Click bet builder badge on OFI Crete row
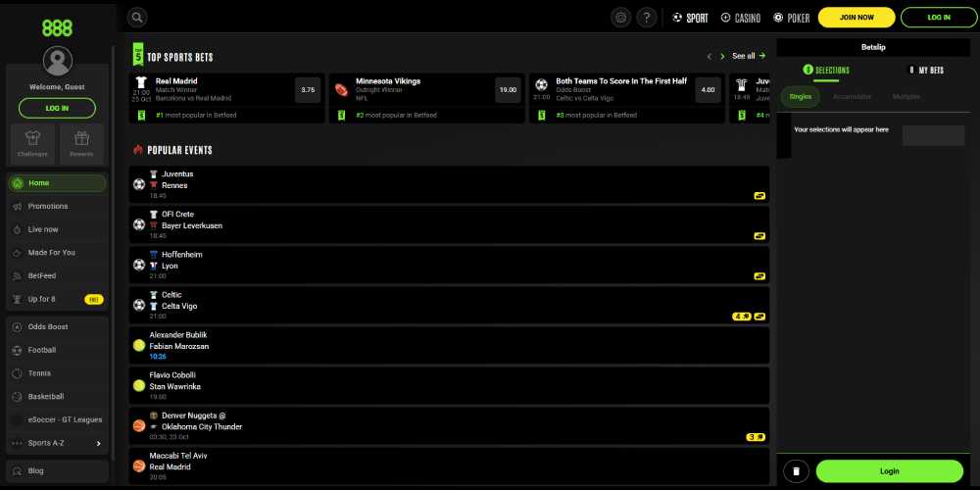 tap(759, 236)
